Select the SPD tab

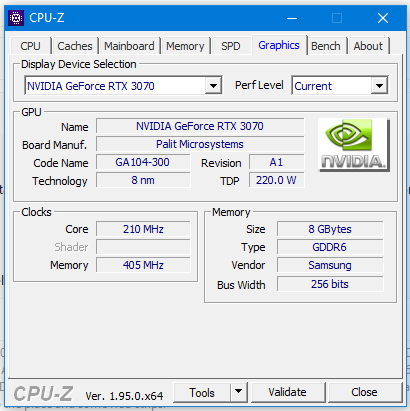231,46
